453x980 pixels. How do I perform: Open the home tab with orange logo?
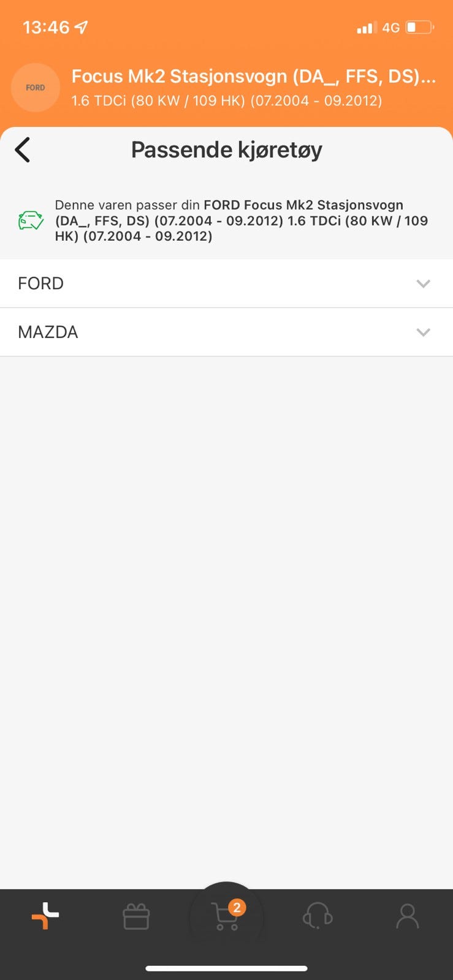pyautogui.click(x=45, y=916)
